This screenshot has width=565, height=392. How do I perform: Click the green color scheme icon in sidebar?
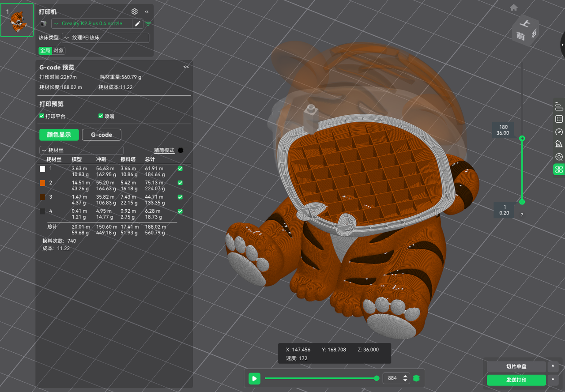pos(559,169)
